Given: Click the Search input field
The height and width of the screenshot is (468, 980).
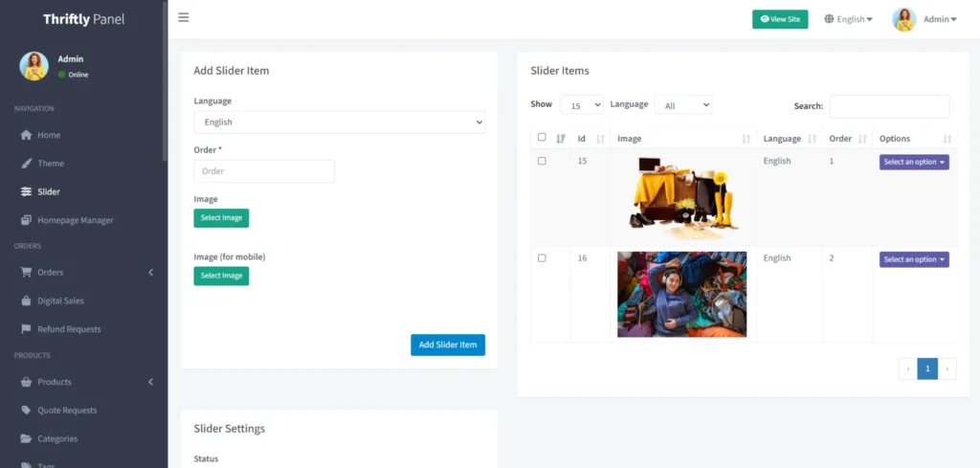Looking at the screenshot, I should click(889, 106).
